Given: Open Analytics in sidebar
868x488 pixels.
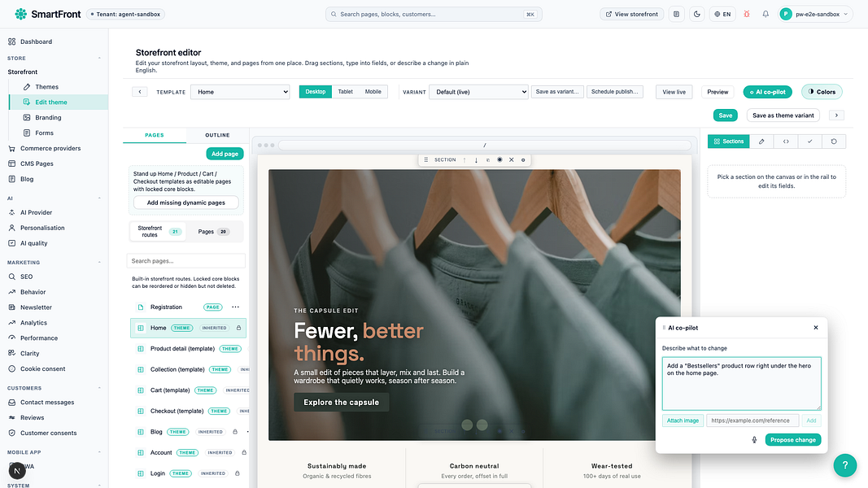Looking at the screenshot, I should click(x=33, y=323).
